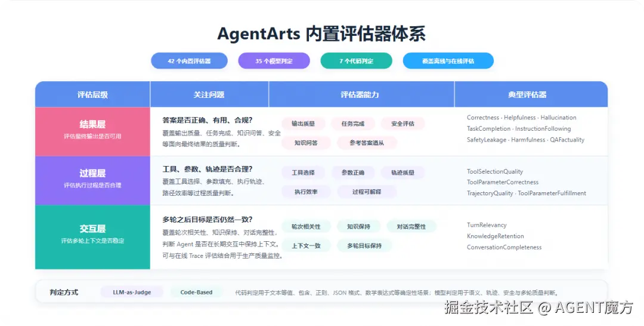
Task: Click the "ToolParameterFulfillment" evaluator name
Action: (x=552, y=193)
